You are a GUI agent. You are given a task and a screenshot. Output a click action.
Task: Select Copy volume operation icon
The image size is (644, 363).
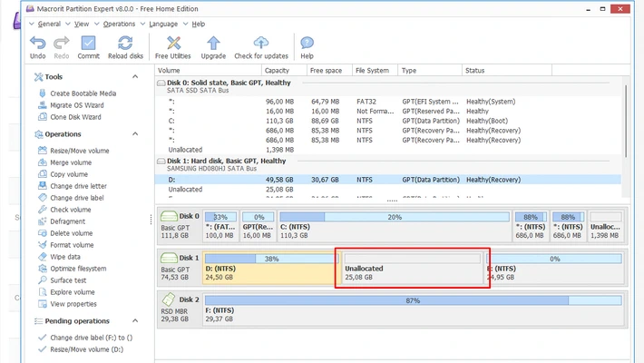coord(42,174)
